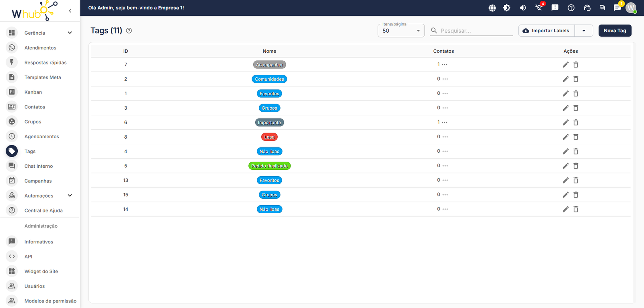
Task: Open Usuários in the sidebar
Action: 40,286
